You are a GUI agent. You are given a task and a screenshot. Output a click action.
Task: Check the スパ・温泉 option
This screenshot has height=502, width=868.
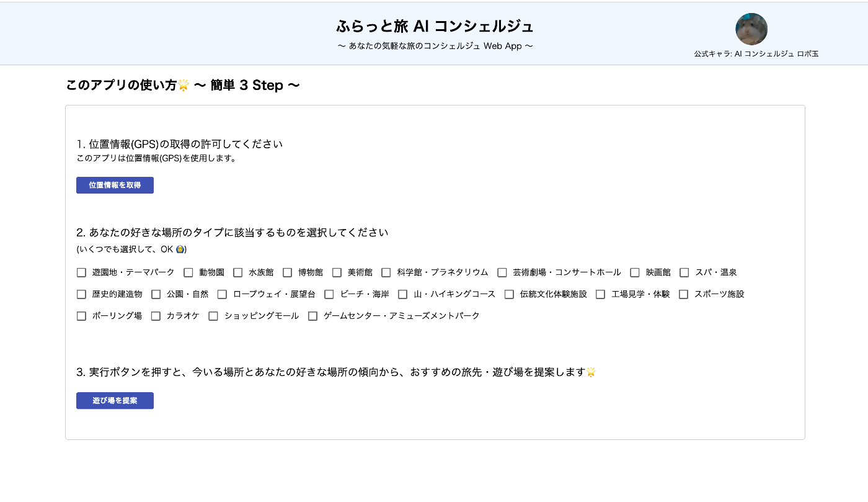click(684, 272)
